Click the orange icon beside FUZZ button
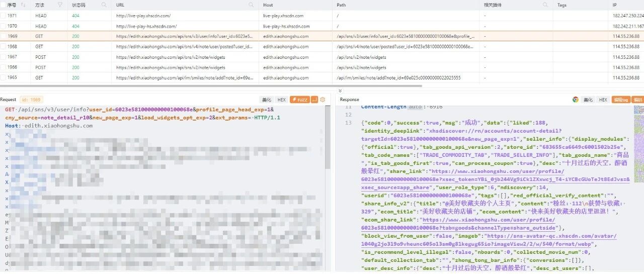The width and height of the screenshot is (644, 274). 314,100
